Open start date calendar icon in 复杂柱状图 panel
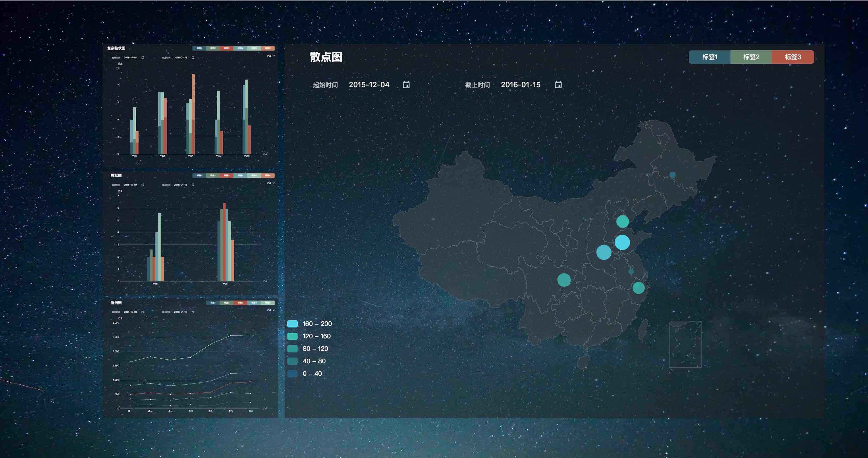 tap(143, 58)
